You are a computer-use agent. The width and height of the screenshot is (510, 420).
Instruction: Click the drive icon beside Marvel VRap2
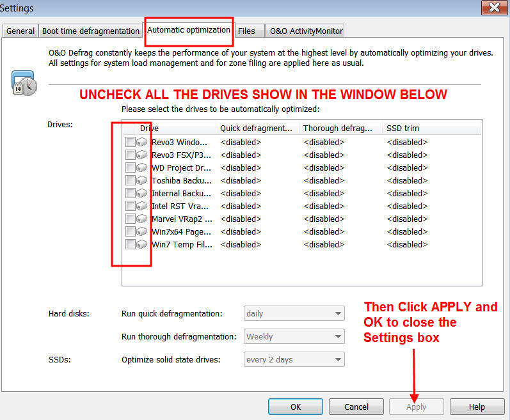tap(141, 219)
